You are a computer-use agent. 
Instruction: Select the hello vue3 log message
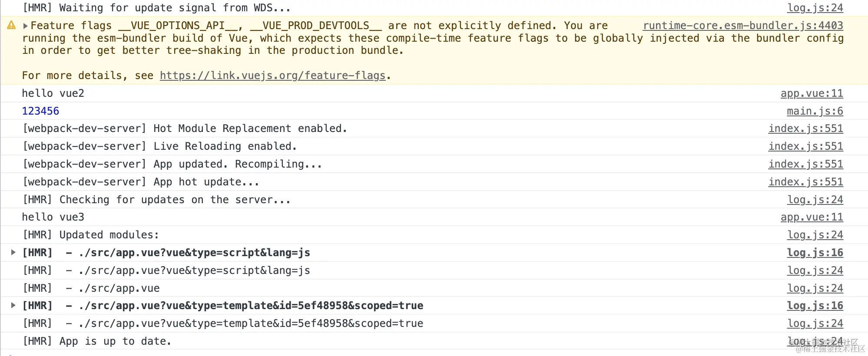point(53,217)
